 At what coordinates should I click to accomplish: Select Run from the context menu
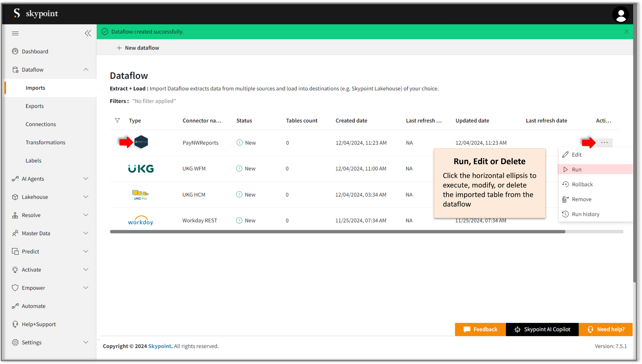coord(576,169)
